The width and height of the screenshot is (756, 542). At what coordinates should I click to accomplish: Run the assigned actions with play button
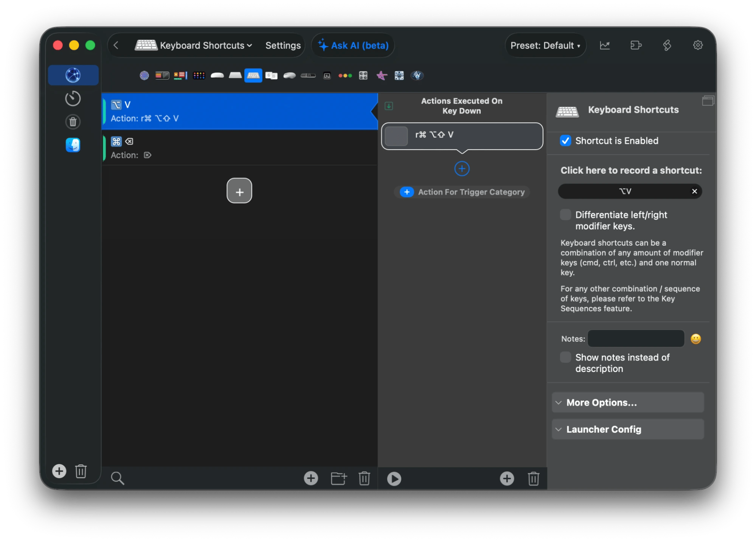coord(394,478)
